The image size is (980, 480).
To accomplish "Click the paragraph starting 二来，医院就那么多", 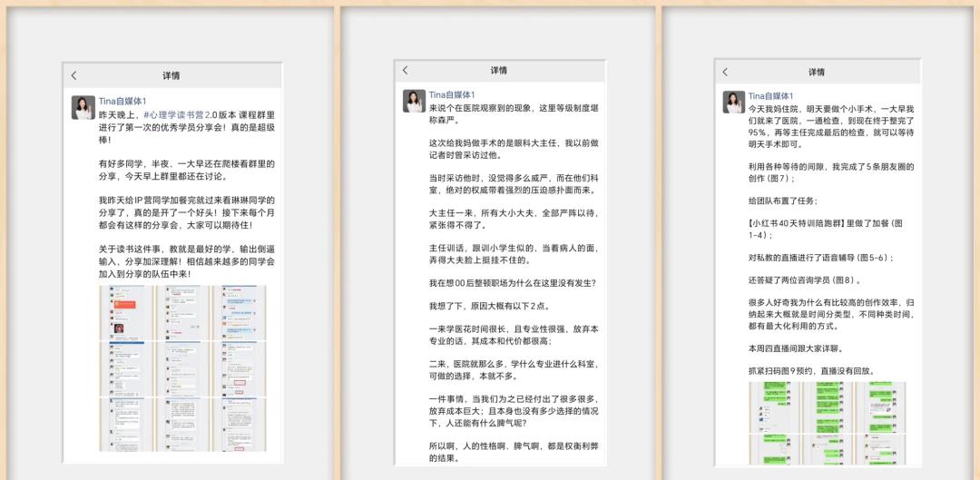I will pos(514,370).
